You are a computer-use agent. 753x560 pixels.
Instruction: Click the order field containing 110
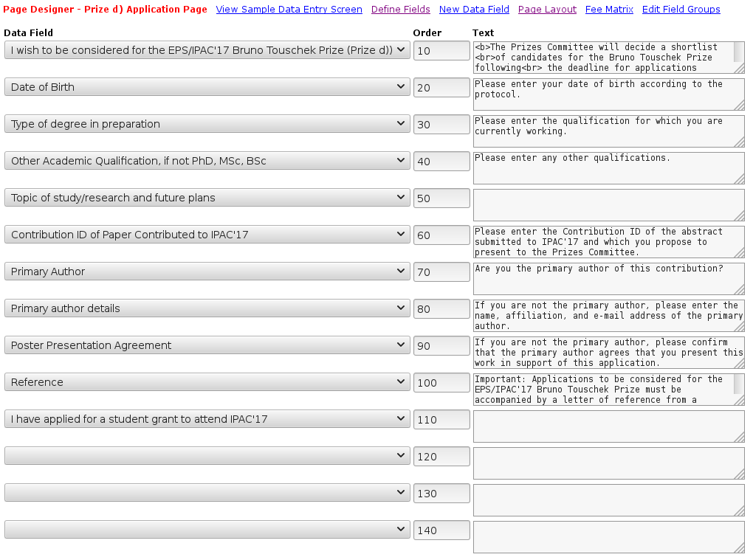coord(441,420)
